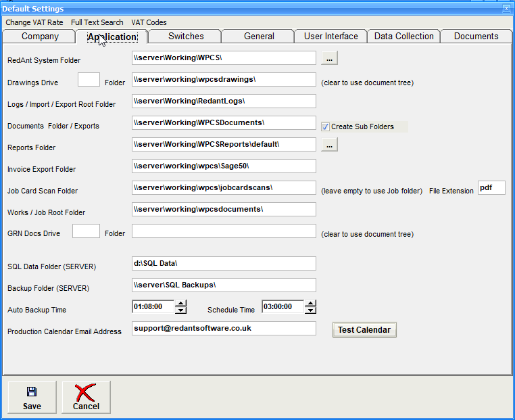Close the Default Settings window

(507, 9)
